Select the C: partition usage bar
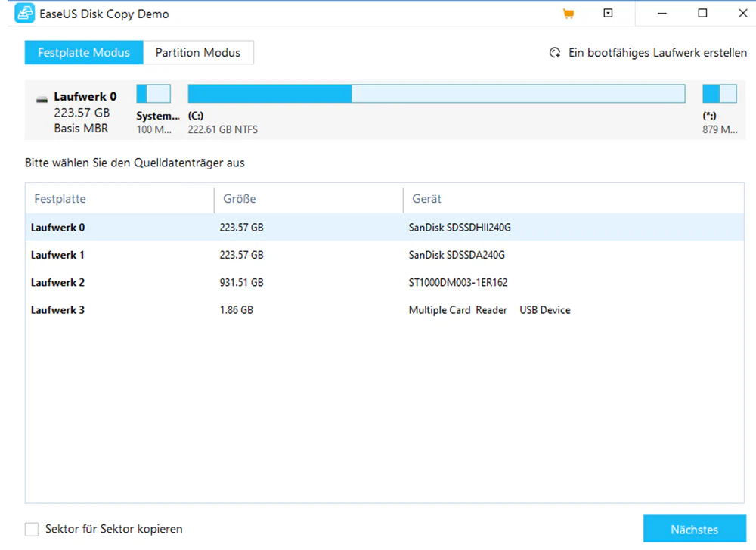This screenshot has width=756, height=550. (436, 94)
